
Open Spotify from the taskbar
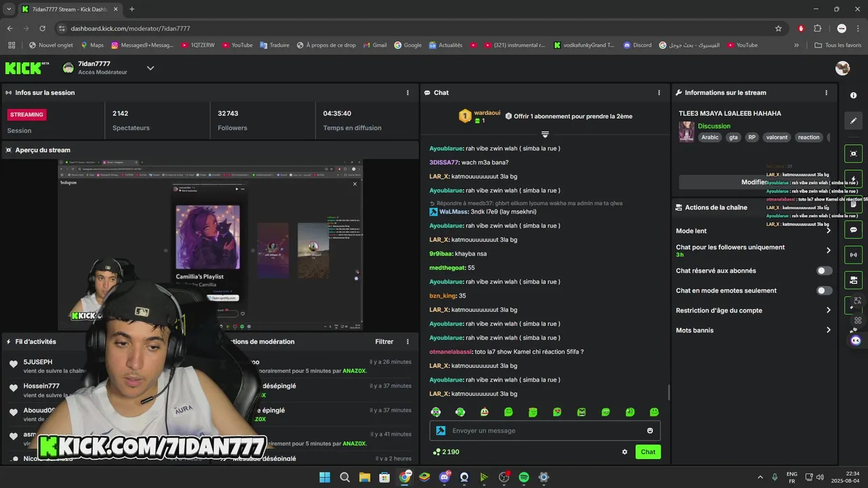tap(524, 477)
